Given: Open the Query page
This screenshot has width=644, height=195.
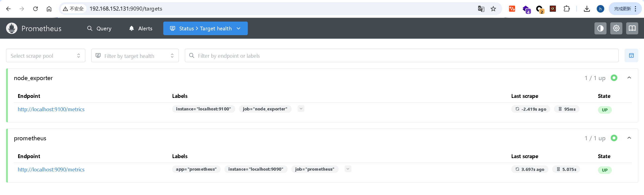Looking at the screenshot, I should coord(99,28).
